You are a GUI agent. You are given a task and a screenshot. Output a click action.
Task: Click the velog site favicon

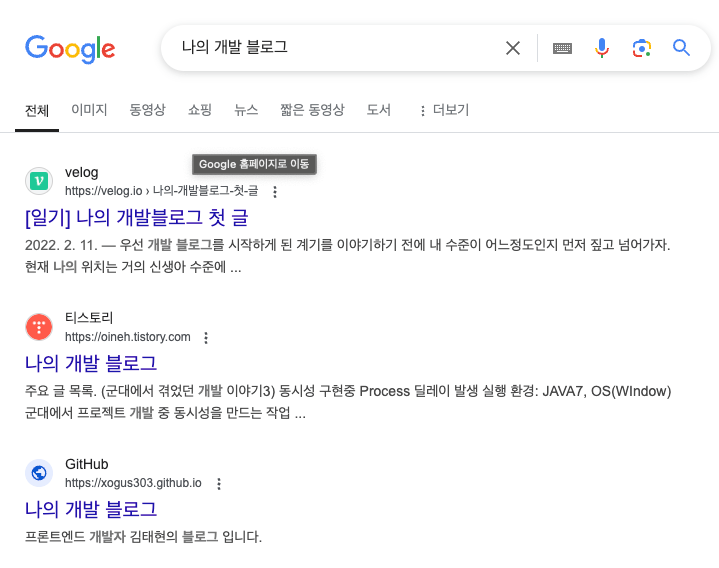pos(39,181)
